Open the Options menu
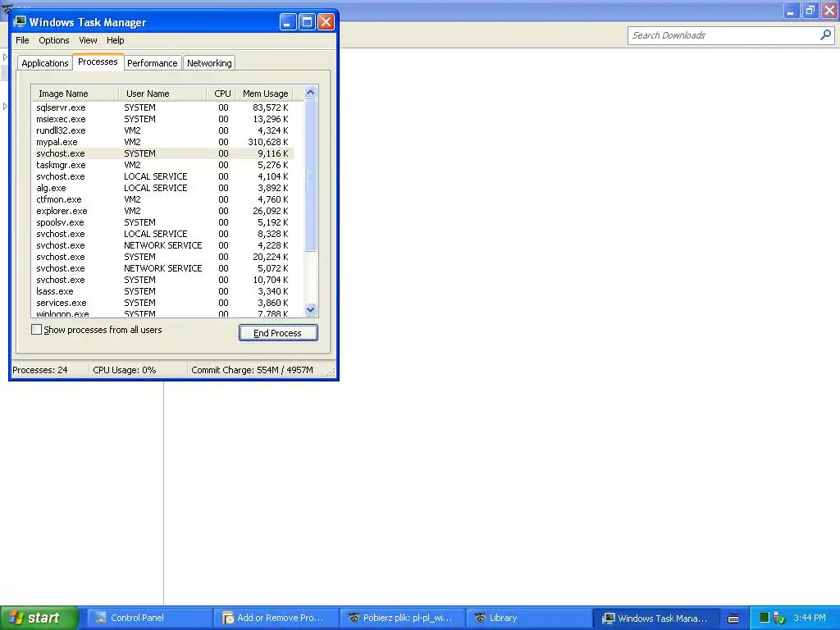The width and height of the screenshot is (840, 630). [x=53, y=40]
